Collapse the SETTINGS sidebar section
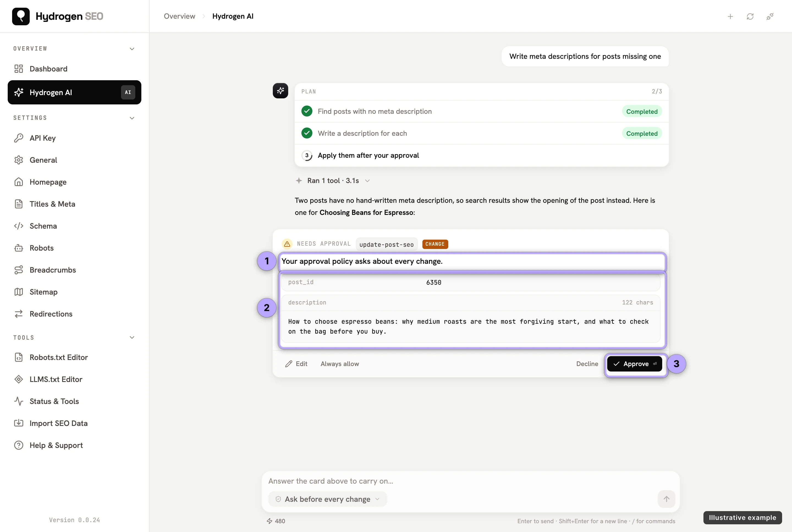The height and width of the screenshot is (532, 792). click(132, 118)
